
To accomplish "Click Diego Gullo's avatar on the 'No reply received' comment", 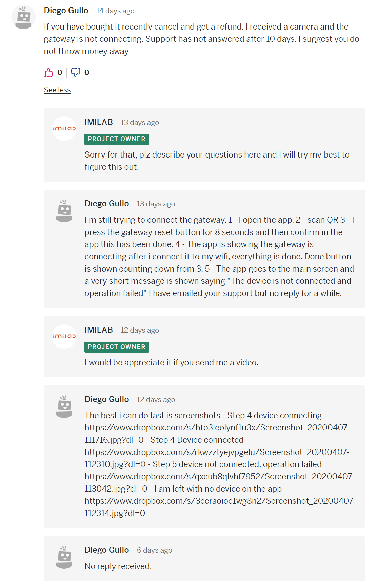I will (64, 557).
